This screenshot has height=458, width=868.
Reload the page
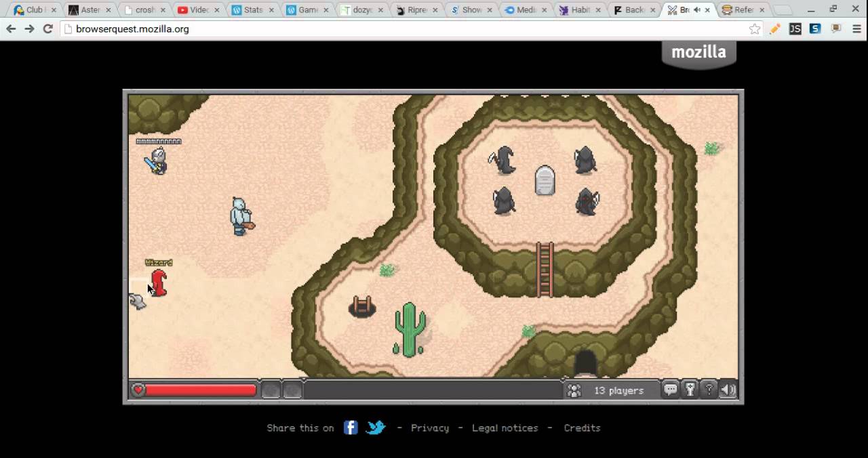tap(47, 29)
